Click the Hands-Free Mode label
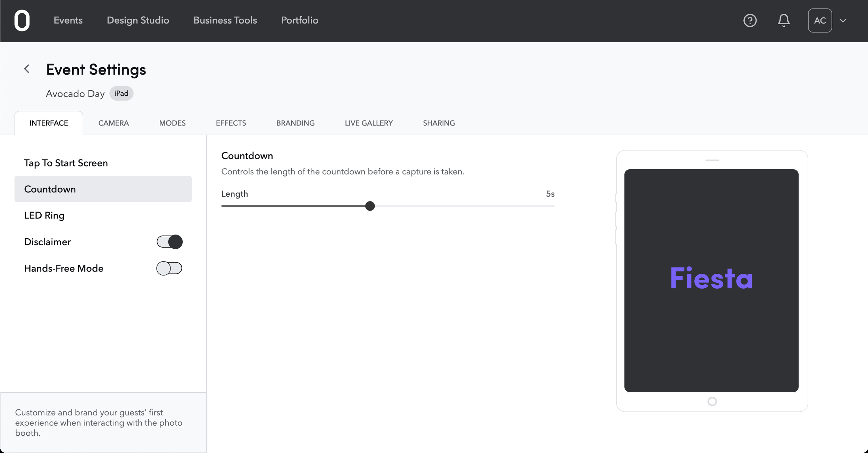Image resolution: width=868 pixels, height=453 pixels. coord(64,268)
